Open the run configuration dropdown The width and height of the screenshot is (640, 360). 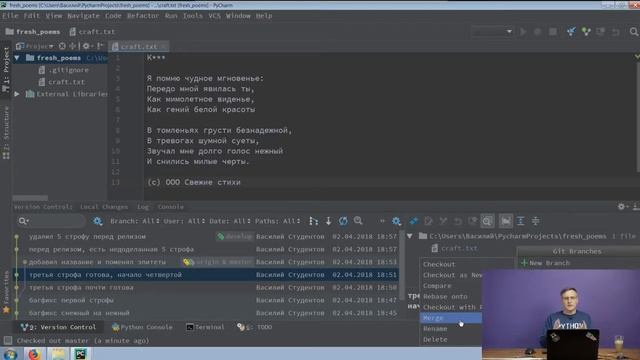click(492, 31)
